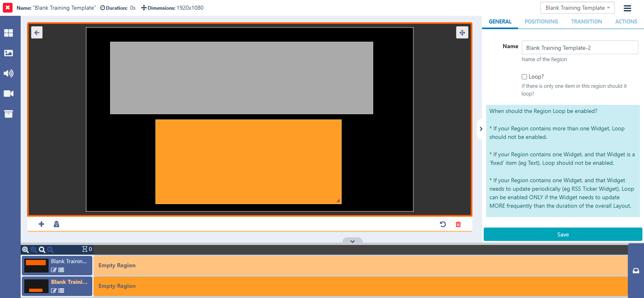Screen dimensions: 644x298
Task: Enable the Loop? checkbox
Action: coord(524,77)
